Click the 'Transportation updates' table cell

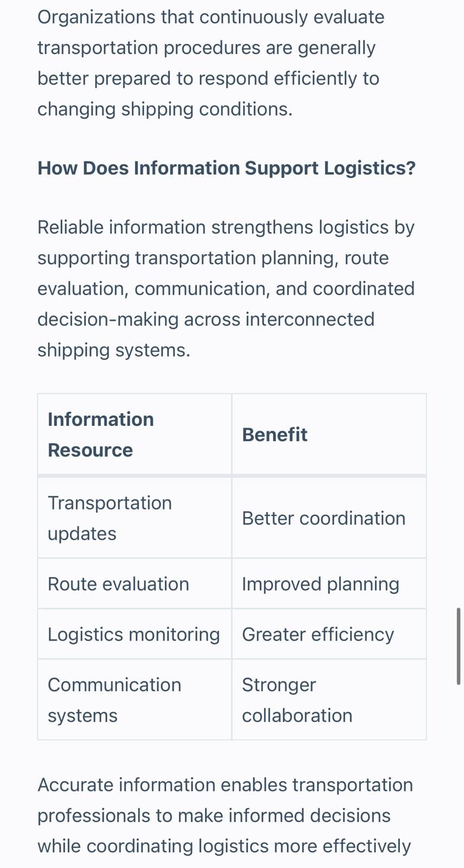(x=135, y=518)
